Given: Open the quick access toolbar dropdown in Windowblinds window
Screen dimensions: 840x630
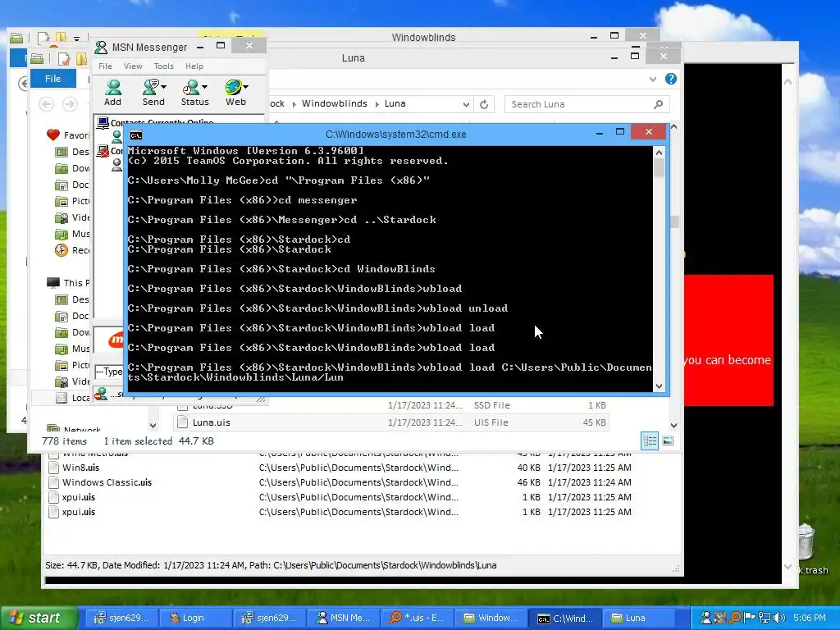Looking at the screenshot, I should [77, 39].
